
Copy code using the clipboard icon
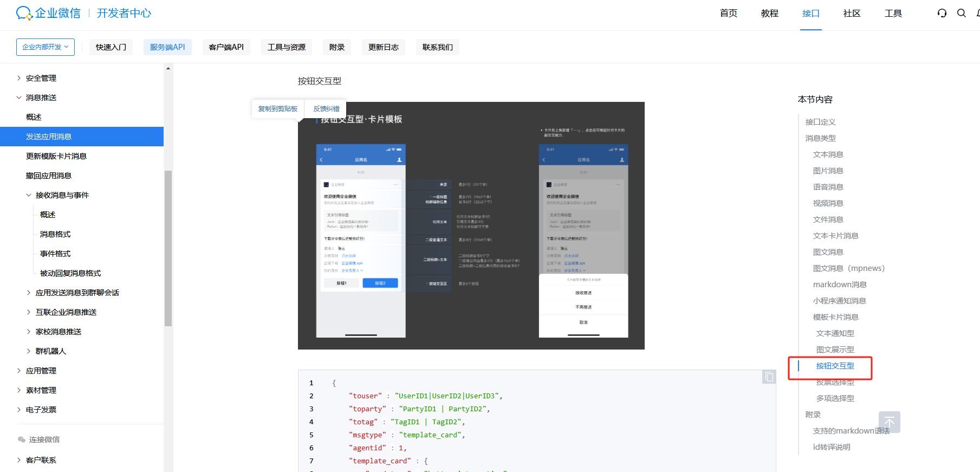tap(769, 377)
